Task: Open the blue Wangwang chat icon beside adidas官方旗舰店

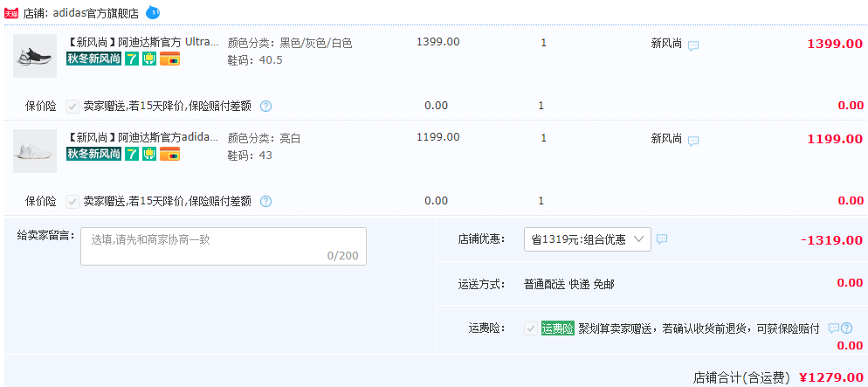Action: 152,11
